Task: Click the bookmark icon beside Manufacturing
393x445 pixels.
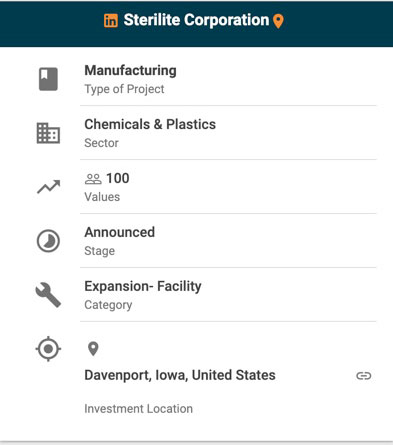Action: coord(48,79)
